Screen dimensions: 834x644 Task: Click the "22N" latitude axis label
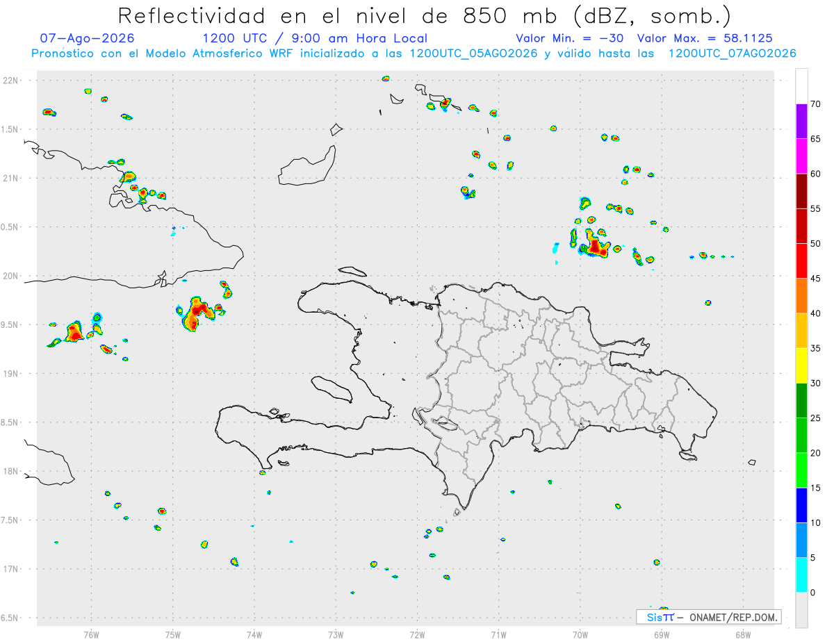pos(10,81)
